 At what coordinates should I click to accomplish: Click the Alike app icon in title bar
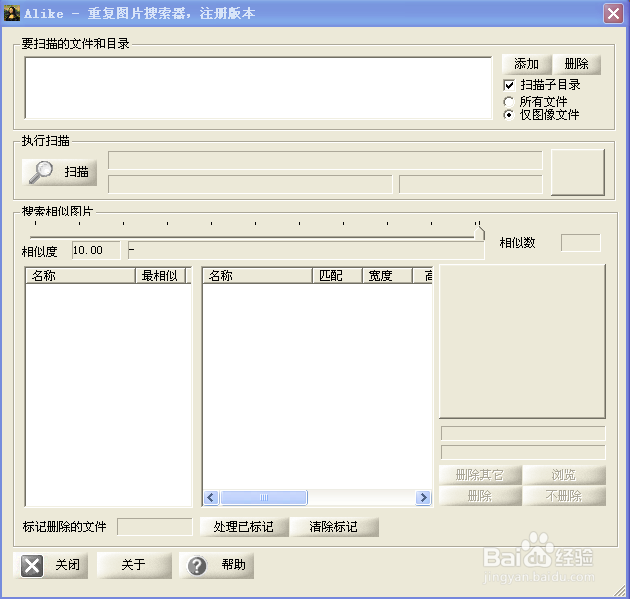(x=12, y=13)
